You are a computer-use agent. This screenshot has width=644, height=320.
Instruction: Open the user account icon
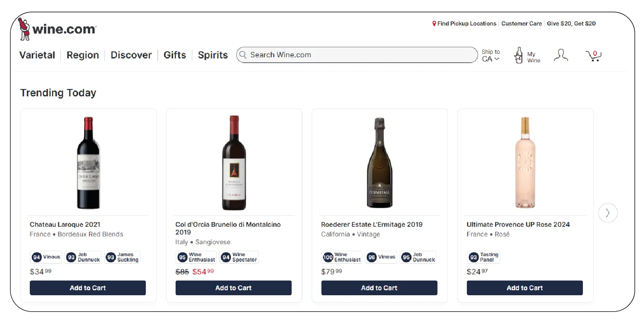[560, 55]
